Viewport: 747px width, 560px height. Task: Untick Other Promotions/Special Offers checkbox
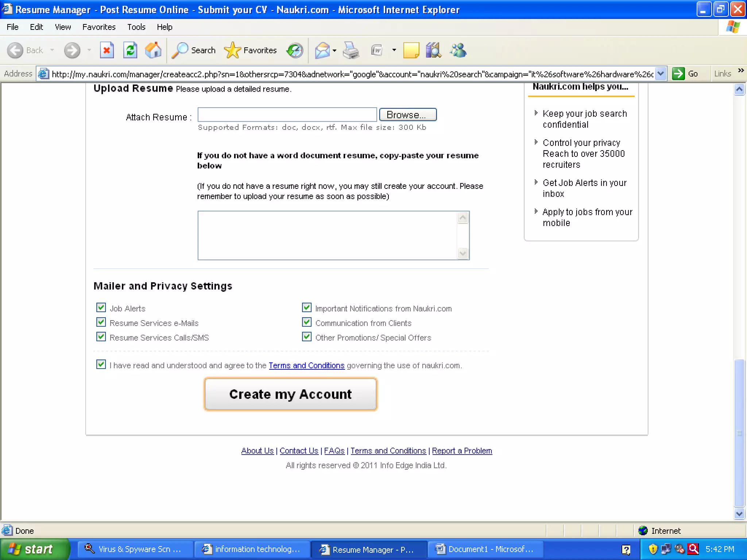point(307,337)
